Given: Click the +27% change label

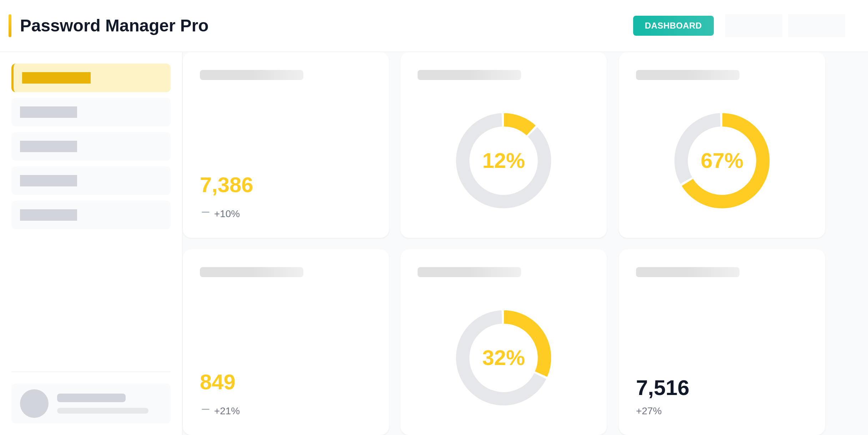Looking at the screenshot, I should pyautogui.click(x=649, y=411).
